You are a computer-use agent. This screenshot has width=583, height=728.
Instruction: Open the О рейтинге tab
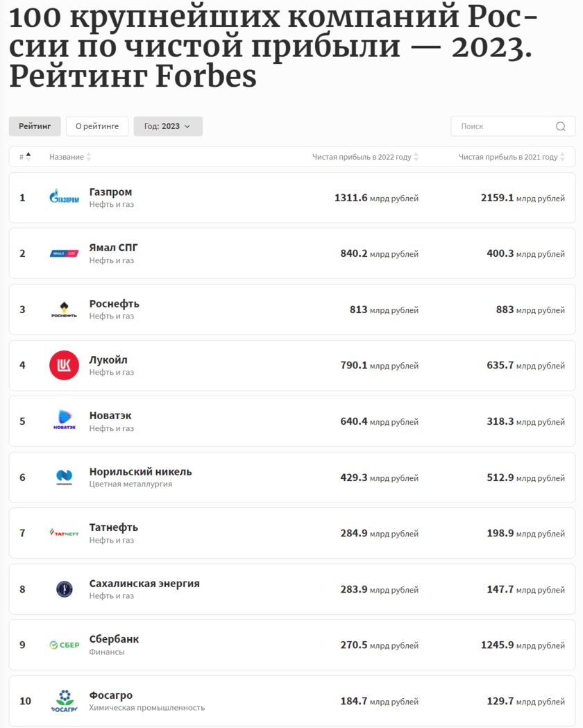(97, 126)
